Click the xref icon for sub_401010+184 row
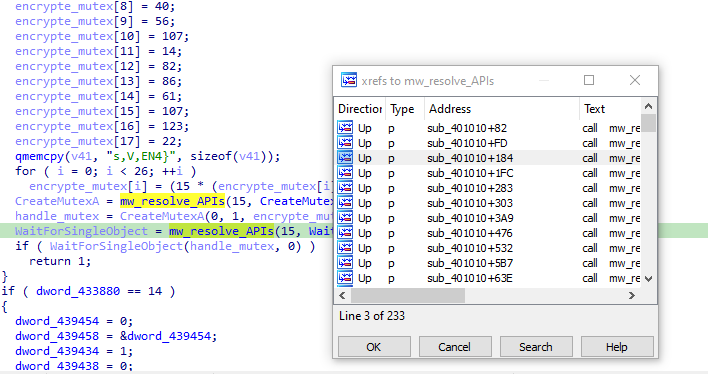708x374 pixels. point(345,158)
